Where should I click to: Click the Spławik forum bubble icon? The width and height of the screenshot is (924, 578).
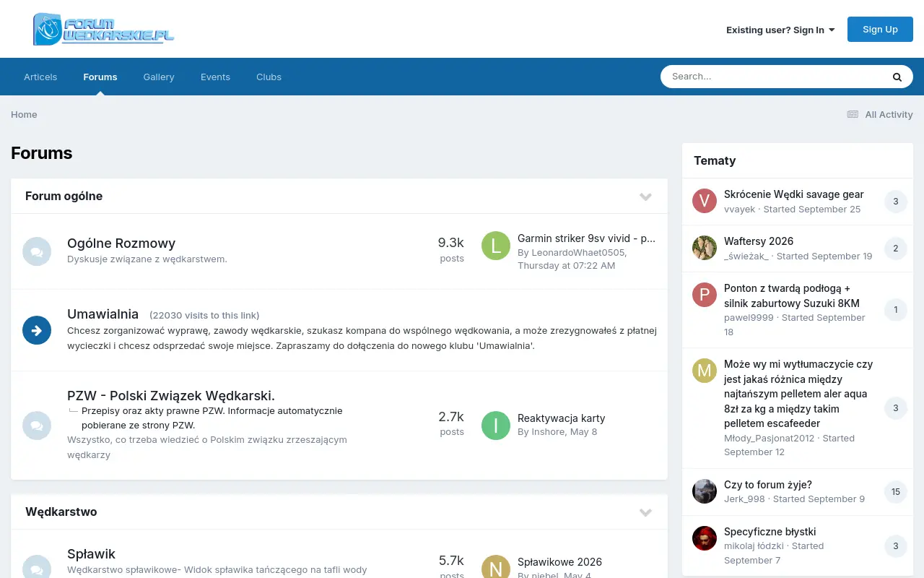click(x=37, y=568)
